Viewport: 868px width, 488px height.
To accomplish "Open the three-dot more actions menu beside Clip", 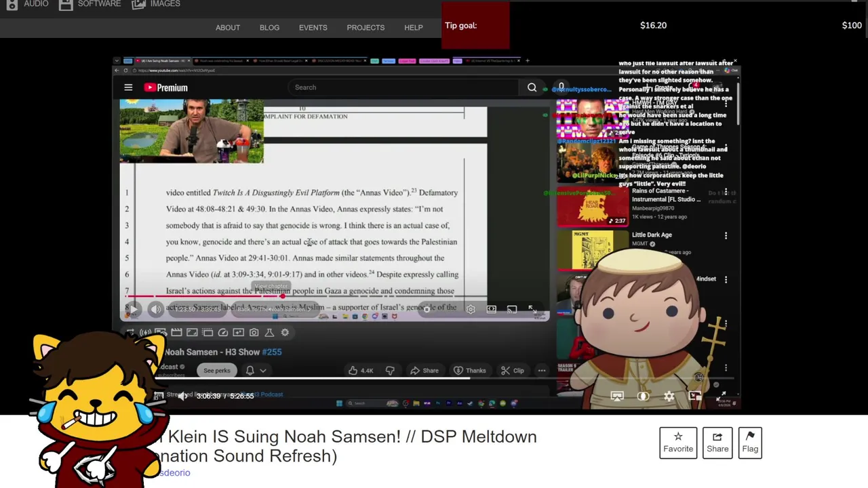I will pos(542,371).
